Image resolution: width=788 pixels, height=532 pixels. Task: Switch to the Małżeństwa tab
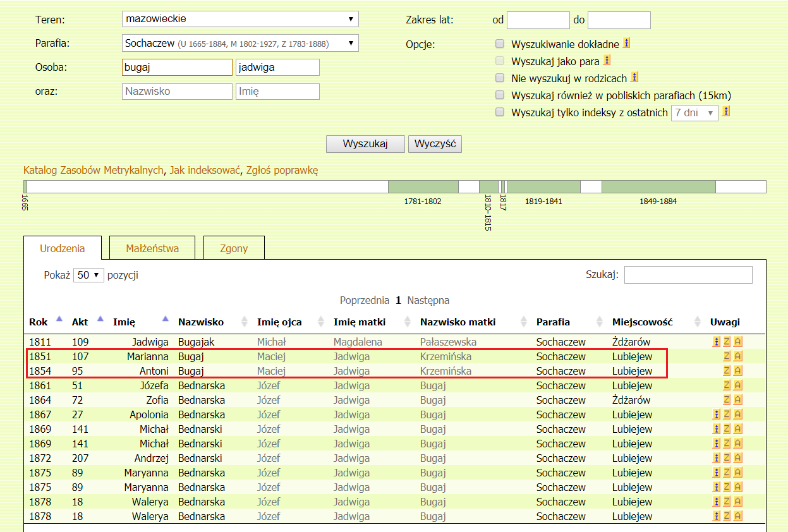pos(152,248)
